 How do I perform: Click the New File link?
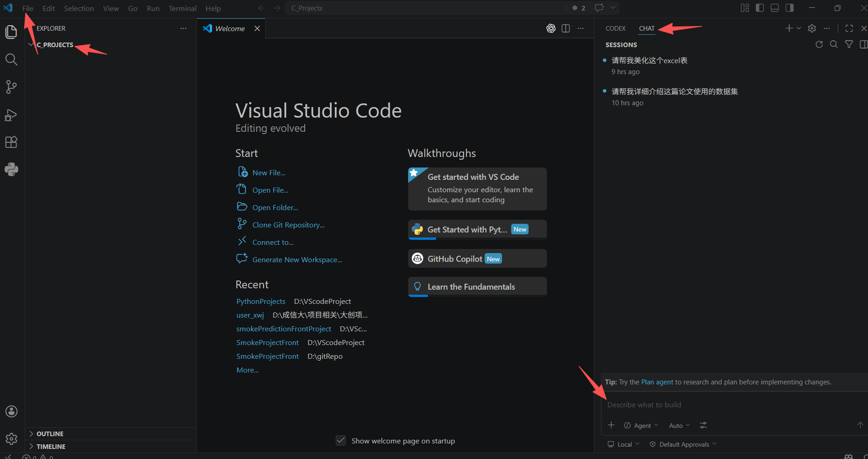click(x=268, y=173)
